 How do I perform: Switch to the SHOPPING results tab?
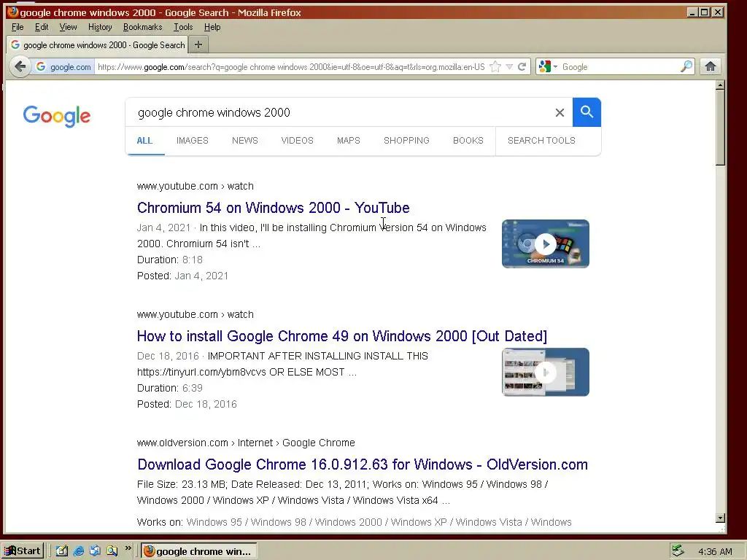[406, 141]
